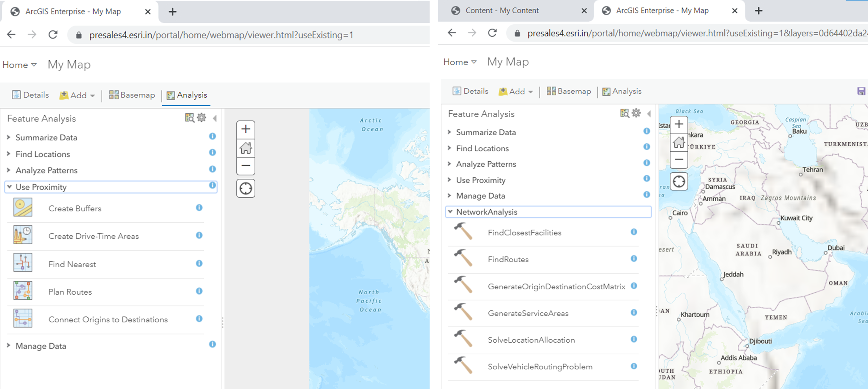The width and height of the screenshot is (868, 389).
Task: Show info for Create Buffers
Action: [199, 208]
